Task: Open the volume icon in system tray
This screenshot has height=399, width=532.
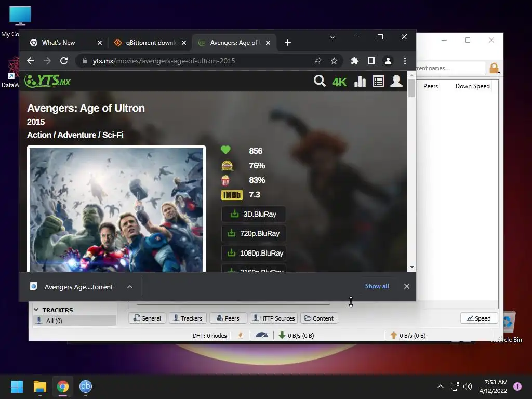Action: tap(468, 387)
